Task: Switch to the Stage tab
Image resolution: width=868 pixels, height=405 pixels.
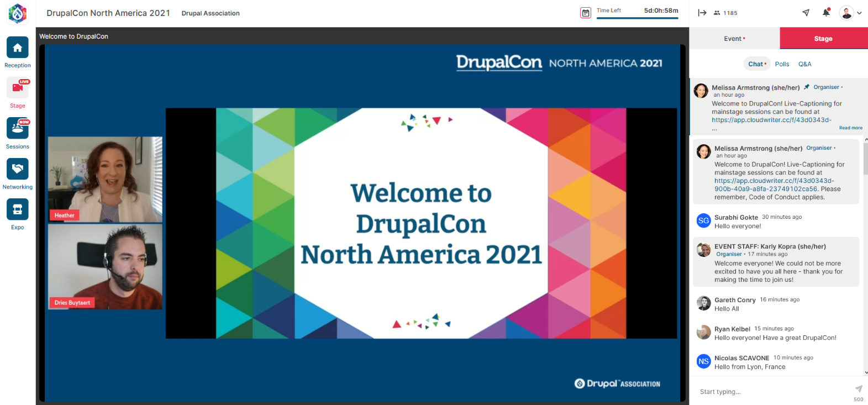Action: point(823,39)
